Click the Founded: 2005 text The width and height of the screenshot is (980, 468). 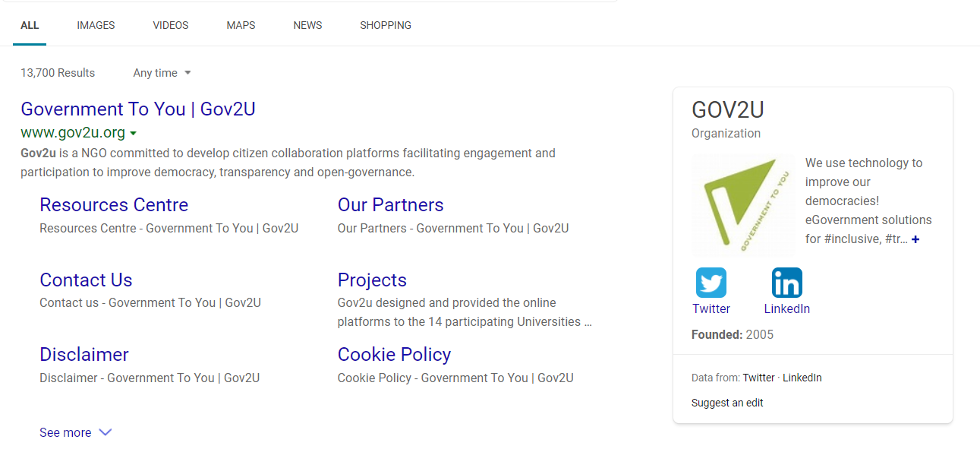point(733,334)
